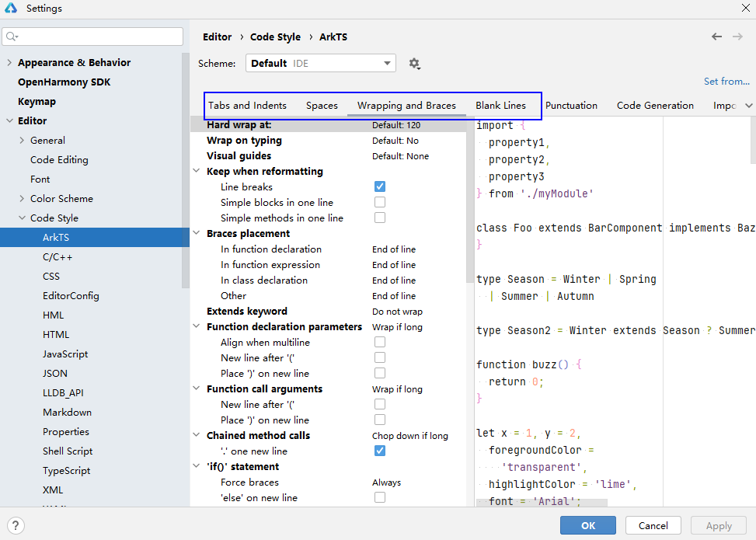
Task: Toggle the Line breaks checkbox
Action: click(380, 186)
